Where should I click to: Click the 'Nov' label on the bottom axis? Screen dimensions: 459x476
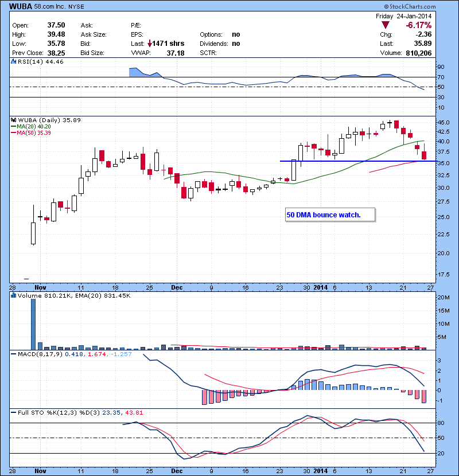coord(40,471)
